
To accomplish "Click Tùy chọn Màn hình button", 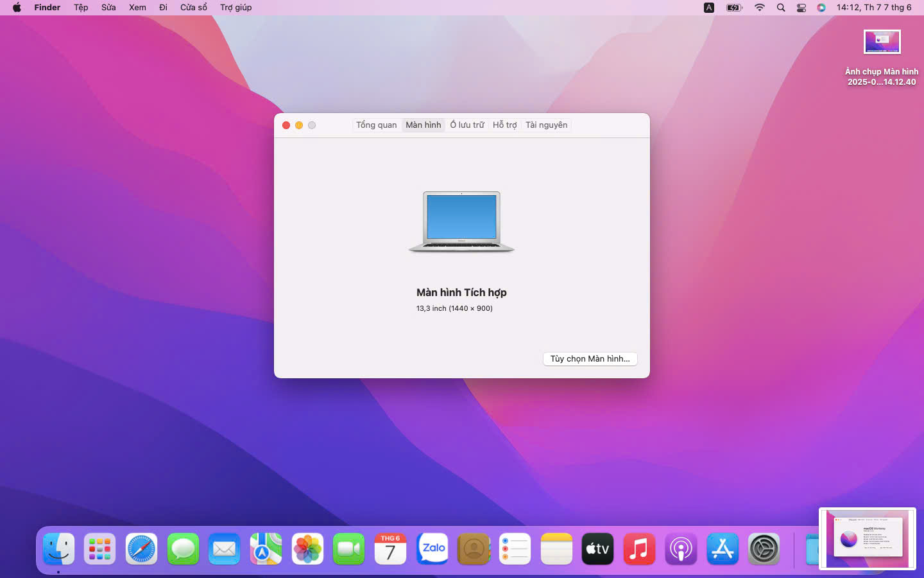I will coord(590,359).
